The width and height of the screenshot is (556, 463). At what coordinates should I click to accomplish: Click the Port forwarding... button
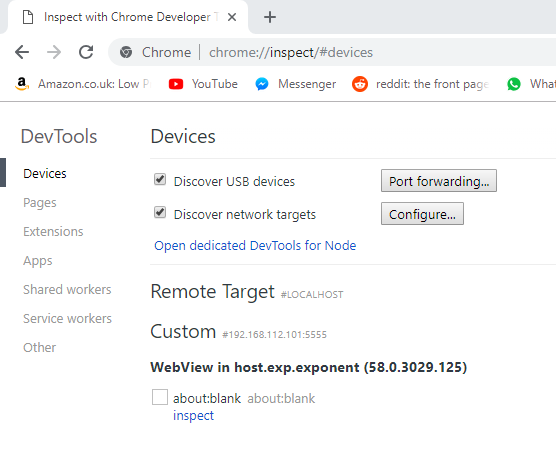coord(439,181)
